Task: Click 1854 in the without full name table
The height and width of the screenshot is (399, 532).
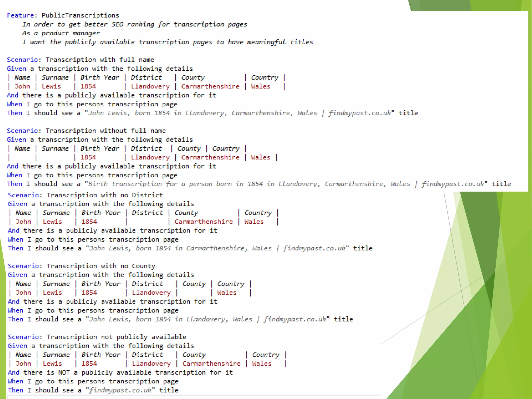Action: pyautogui.click(x=88, y=157)
